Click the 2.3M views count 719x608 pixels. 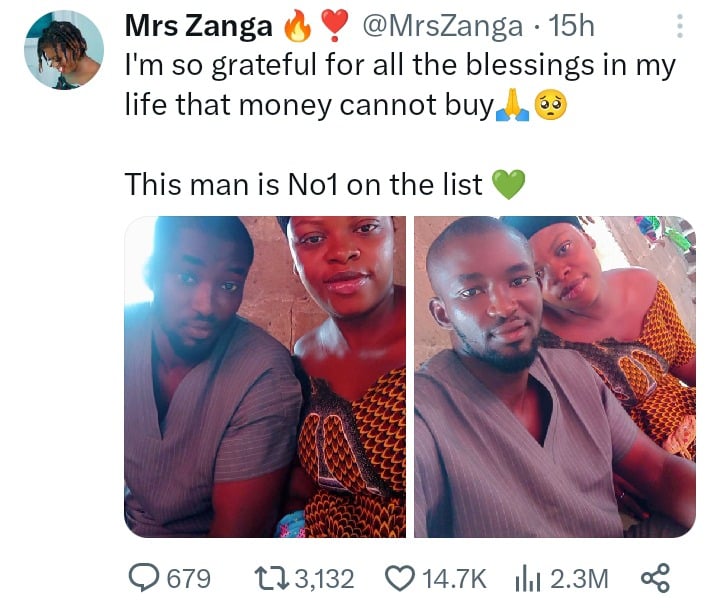[578, 577]
